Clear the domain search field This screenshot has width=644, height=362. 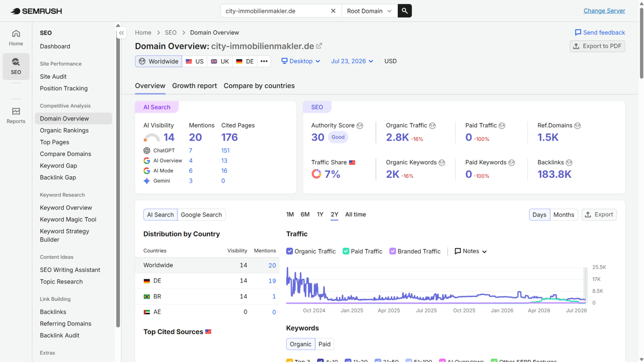333,11
